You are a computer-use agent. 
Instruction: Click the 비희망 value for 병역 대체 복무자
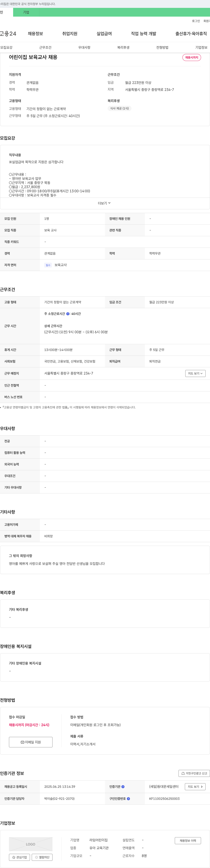point(49,536)
